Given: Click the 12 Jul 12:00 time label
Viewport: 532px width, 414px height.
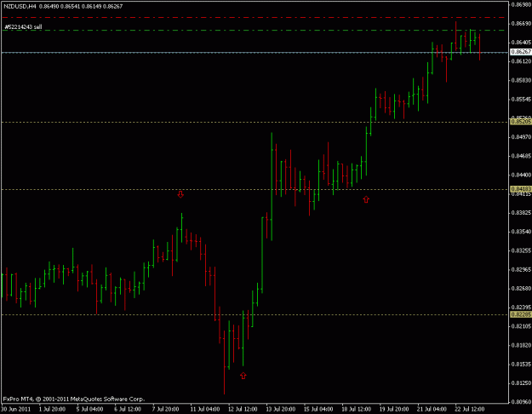Looking at the screenshot, I should pos(243,409).
